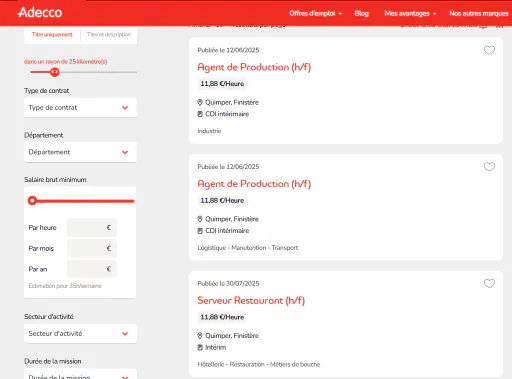512x379 pixels.
Task: Favorite the Agent de Production Logistique offer
Action: pos(489,167)
